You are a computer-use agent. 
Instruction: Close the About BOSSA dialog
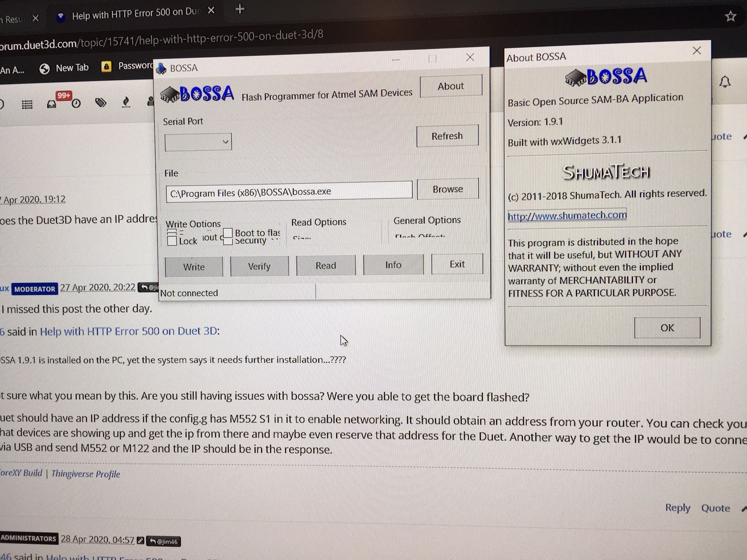(697, 50)
